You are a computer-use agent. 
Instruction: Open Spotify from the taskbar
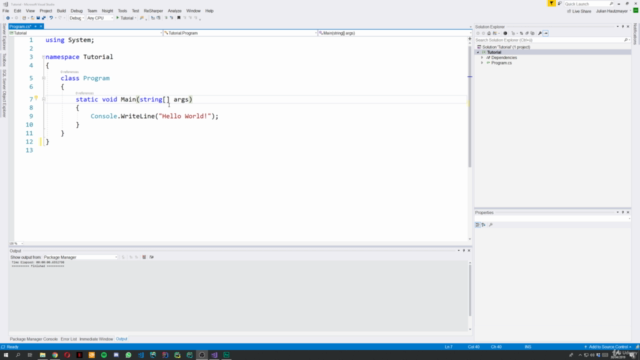point(104,355)
